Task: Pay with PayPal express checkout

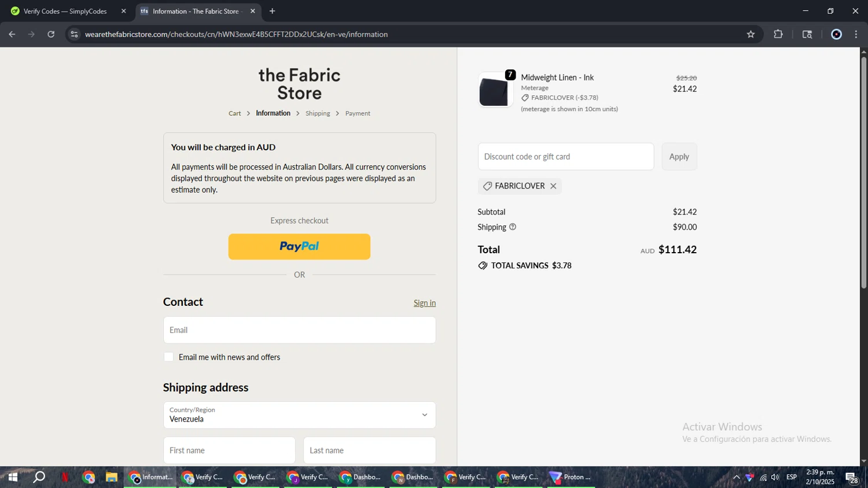Action: tap(299, 246)
